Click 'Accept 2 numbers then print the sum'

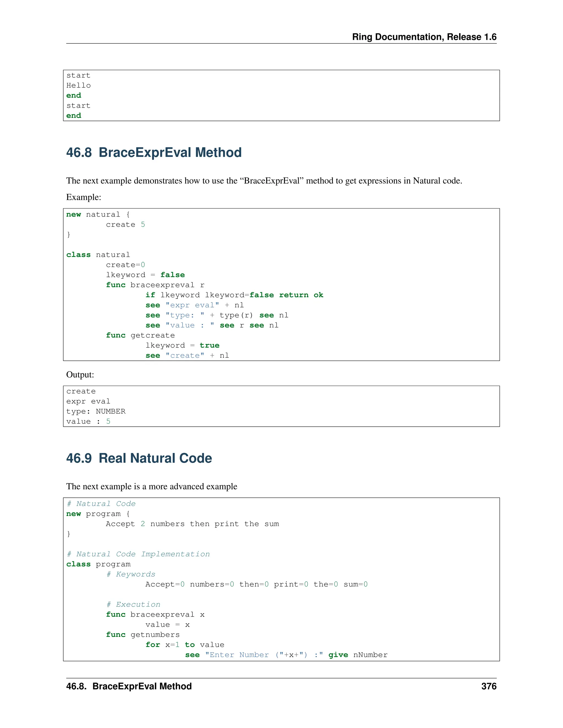(192, 524)
